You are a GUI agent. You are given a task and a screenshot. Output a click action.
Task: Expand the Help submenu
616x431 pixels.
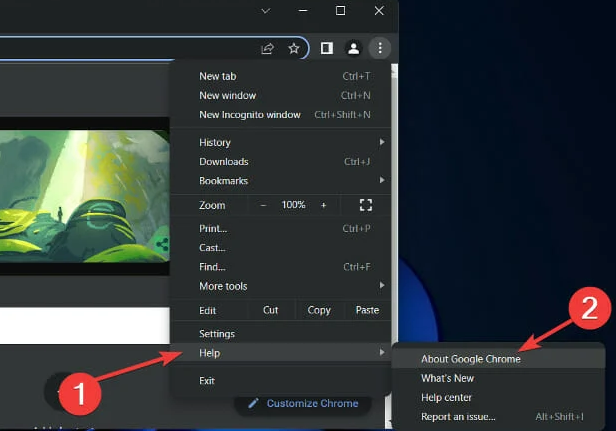click(281, 353)
